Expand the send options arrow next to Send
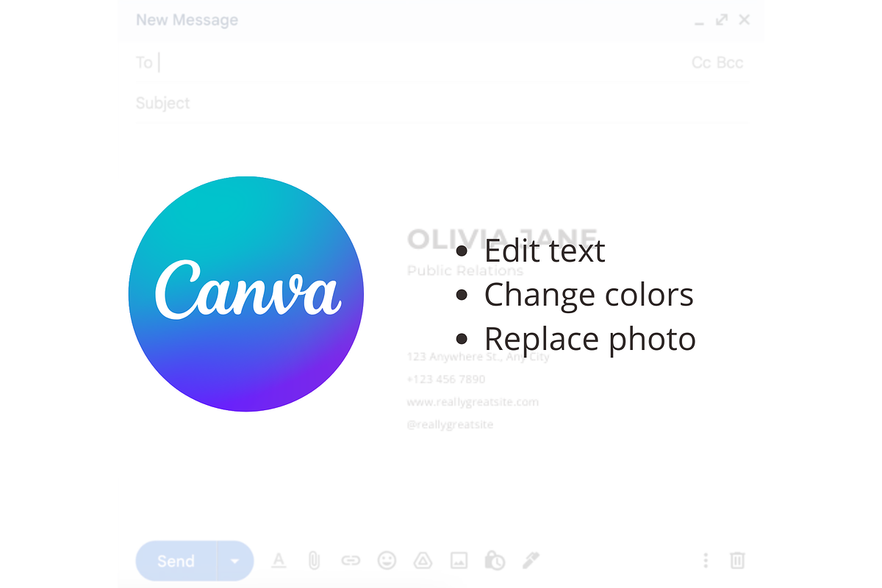The image size is (882, 588). [x=235, y=562]
